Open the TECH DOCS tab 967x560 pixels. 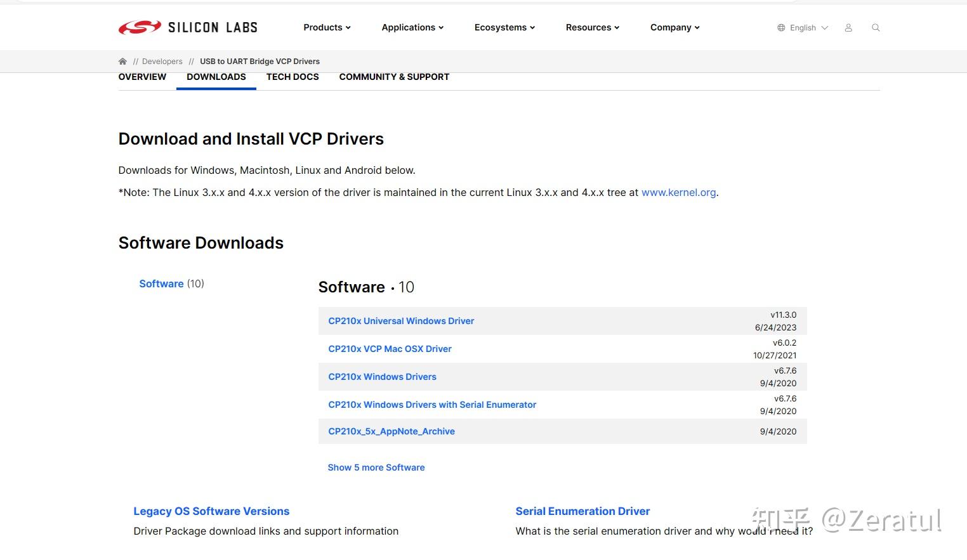293,77
